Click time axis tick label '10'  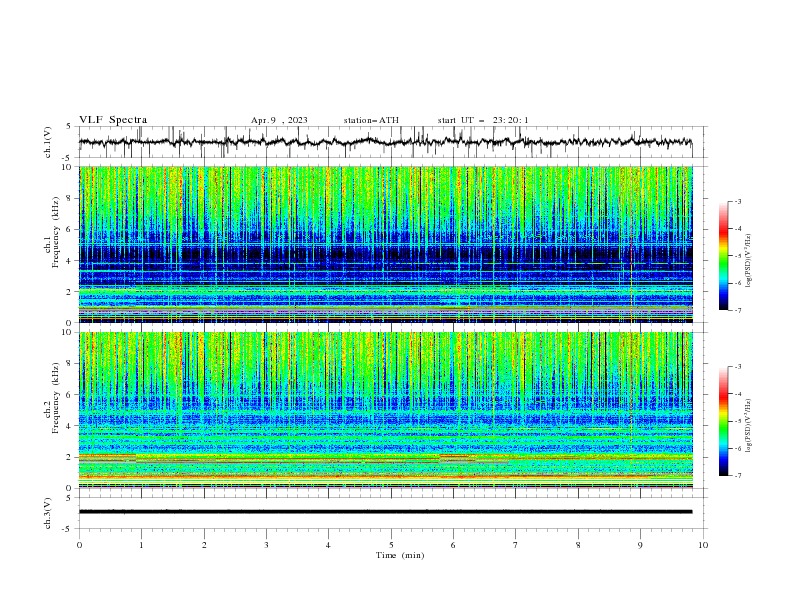coord(703,545)
